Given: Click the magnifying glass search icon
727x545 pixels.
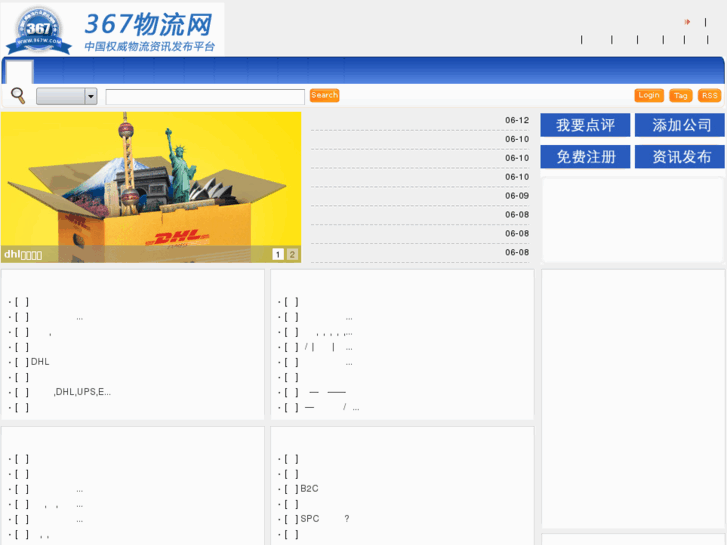Looking at the screenshot, I should coord(18,96).
